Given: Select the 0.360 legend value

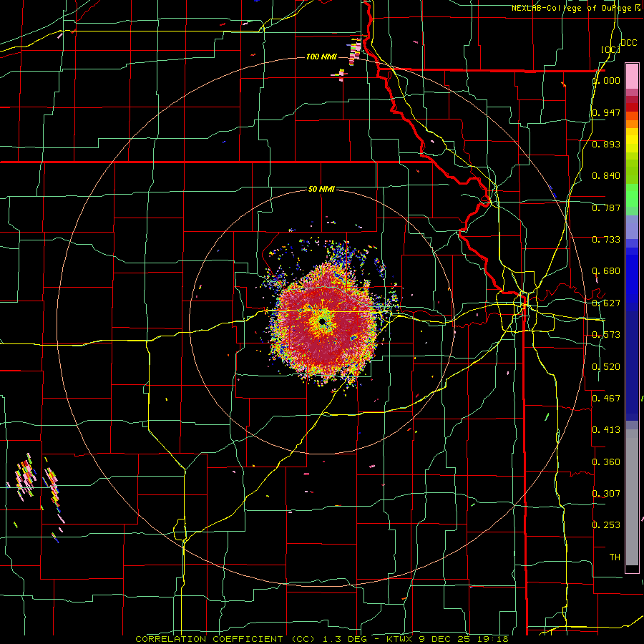Looking at the screenshot, I should click(606, 462).
